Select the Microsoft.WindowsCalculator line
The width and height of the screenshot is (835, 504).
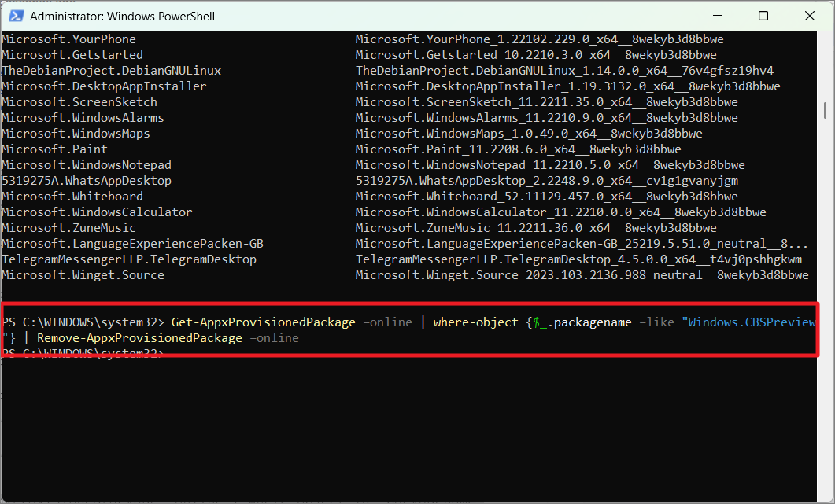pyautogui.click(x=96, y=212)
